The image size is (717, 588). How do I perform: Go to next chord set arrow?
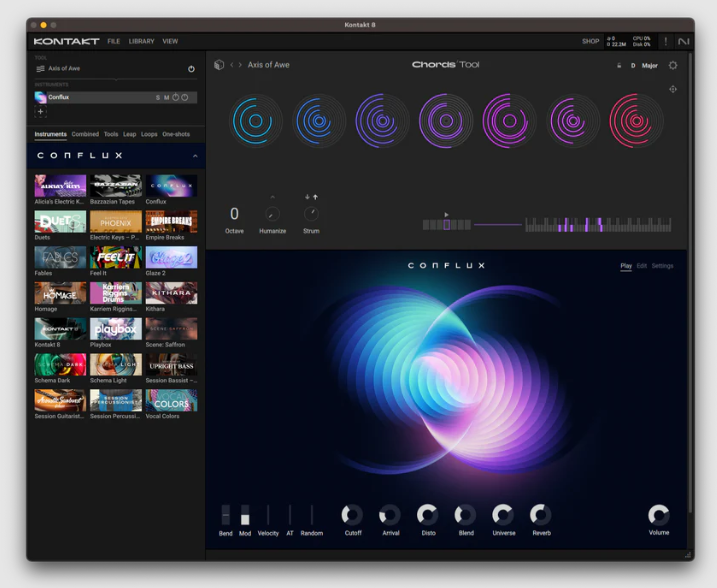coord(240,65)
